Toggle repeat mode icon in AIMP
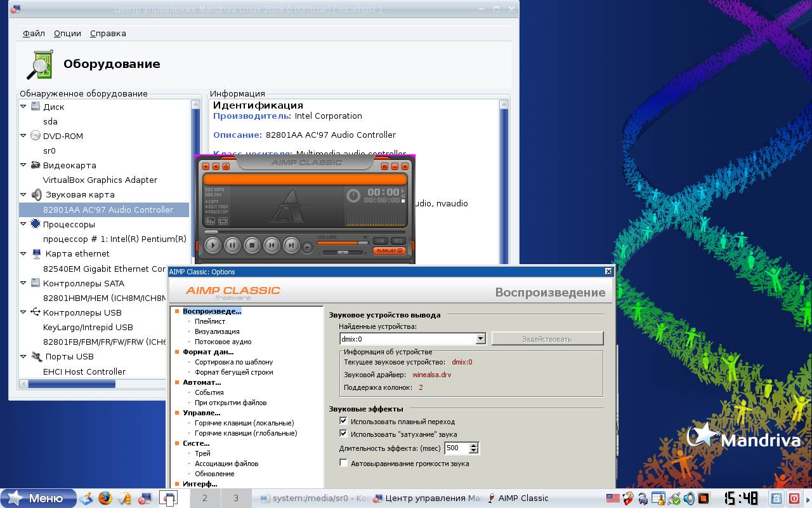 point(223,221)
